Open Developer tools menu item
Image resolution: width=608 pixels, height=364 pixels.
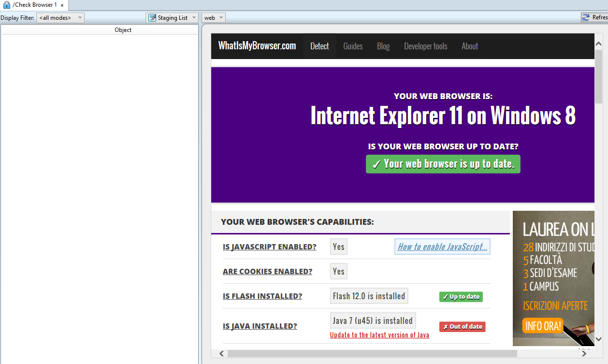click(426, 46)
